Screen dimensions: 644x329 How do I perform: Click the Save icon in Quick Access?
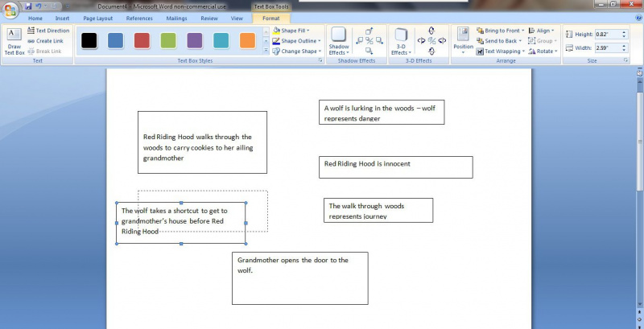28,6
